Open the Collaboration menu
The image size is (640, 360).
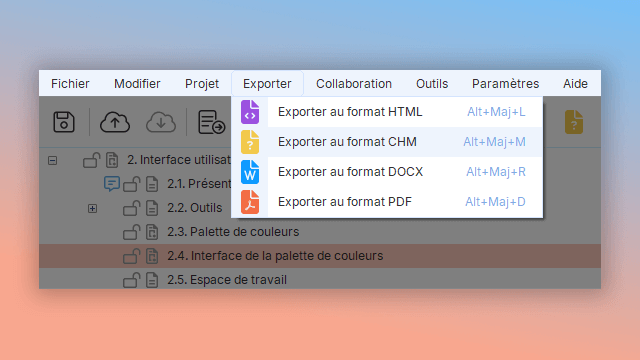click(353, 84)
